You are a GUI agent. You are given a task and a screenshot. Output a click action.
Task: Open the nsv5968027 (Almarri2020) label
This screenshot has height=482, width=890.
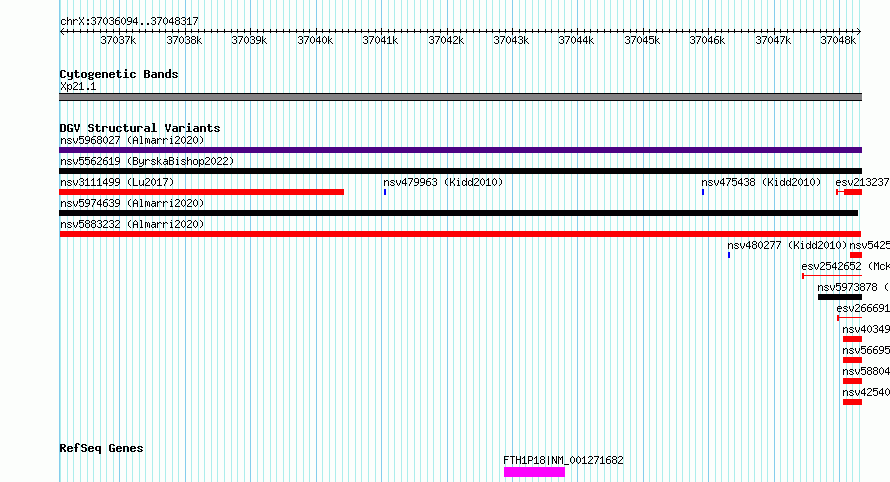(x=132, y=140)
